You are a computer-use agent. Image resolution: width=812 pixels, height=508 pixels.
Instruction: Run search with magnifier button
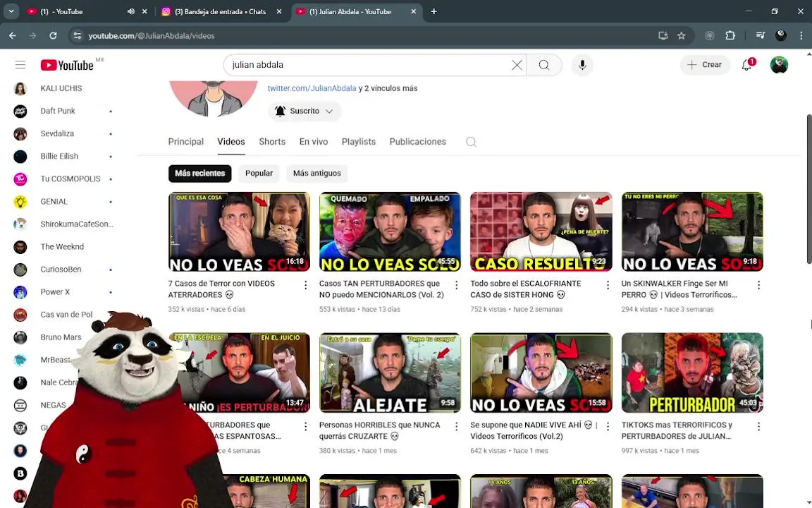pyautogui.click(x=543, y=65)
